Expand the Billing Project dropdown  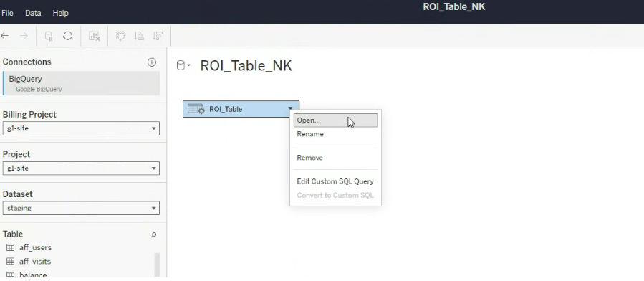point(81,128)
